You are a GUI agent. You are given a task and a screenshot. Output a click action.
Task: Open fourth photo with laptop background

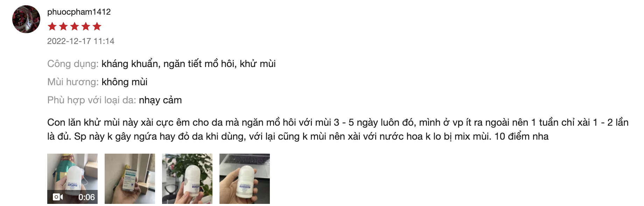[245, 179]
